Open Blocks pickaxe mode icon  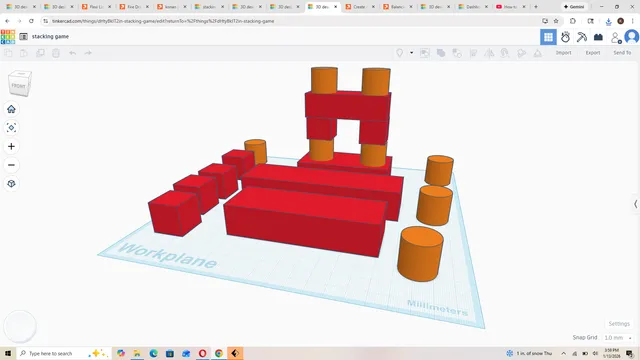[582, 37]
